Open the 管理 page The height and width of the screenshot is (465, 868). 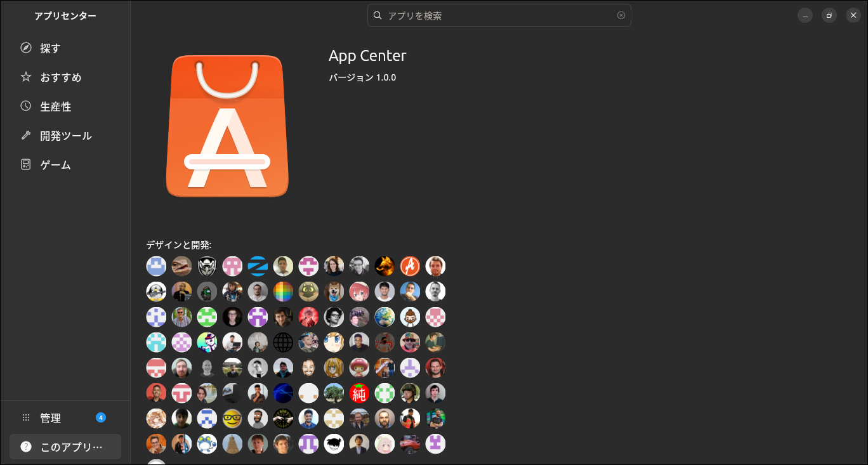(65, 418)
